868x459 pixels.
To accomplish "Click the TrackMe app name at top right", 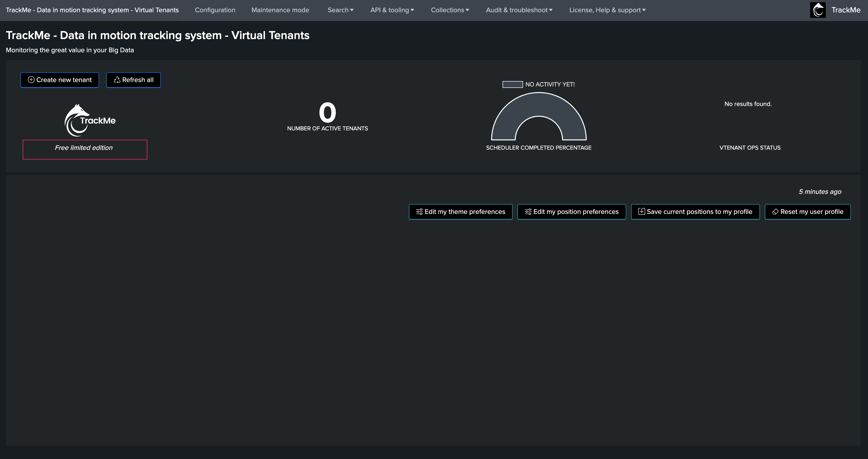I will pos(846,10).
